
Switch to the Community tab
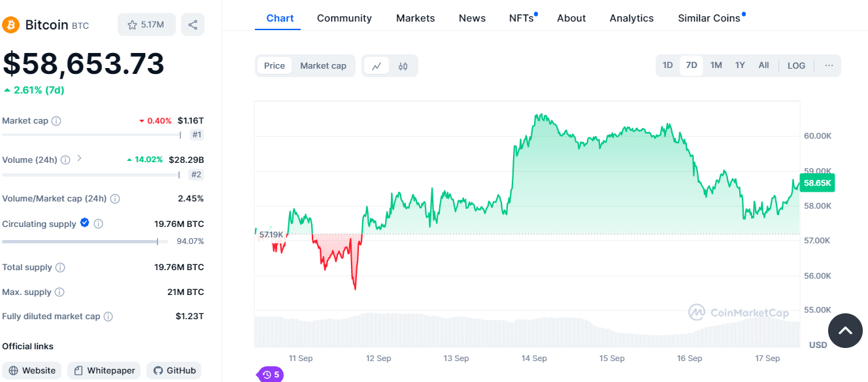[x=344, y=18]
